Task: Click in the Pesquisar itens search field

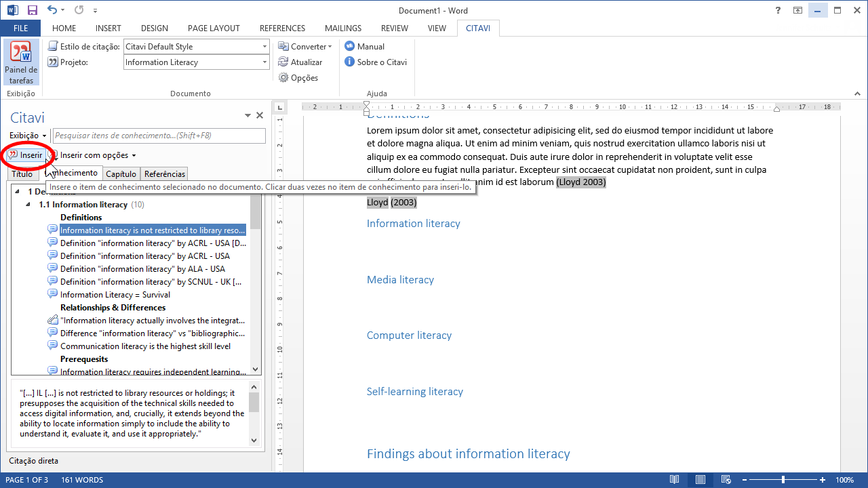Action: coord(159,136)
